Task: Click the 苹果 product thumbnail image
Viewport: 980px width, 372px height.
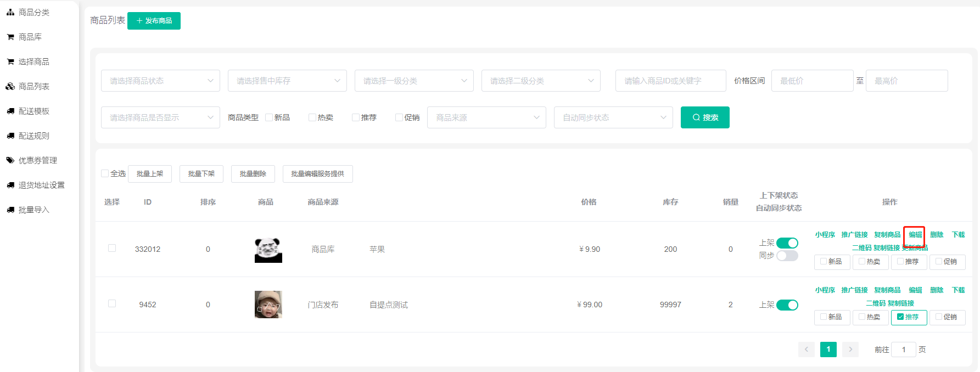Action: (268, 250)
